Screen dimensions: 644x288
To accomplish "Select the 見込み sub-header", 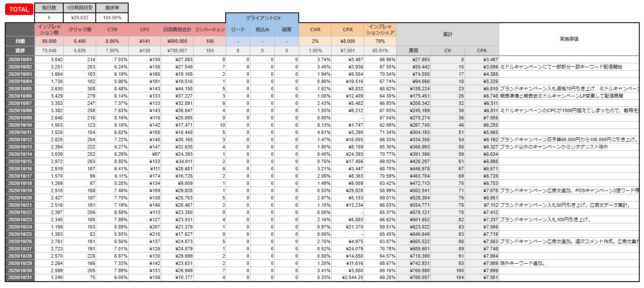I will 262,30.
